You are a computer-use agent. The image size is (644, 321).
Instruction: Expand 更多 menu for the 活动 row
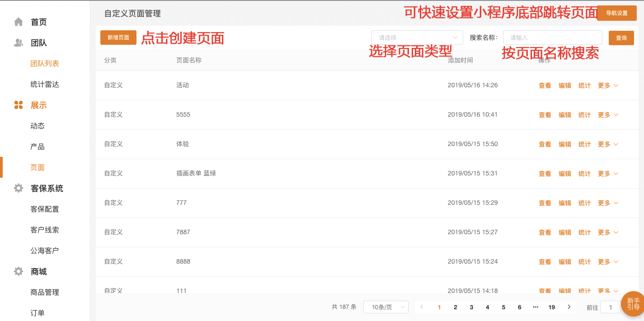(x=608, y=85)
